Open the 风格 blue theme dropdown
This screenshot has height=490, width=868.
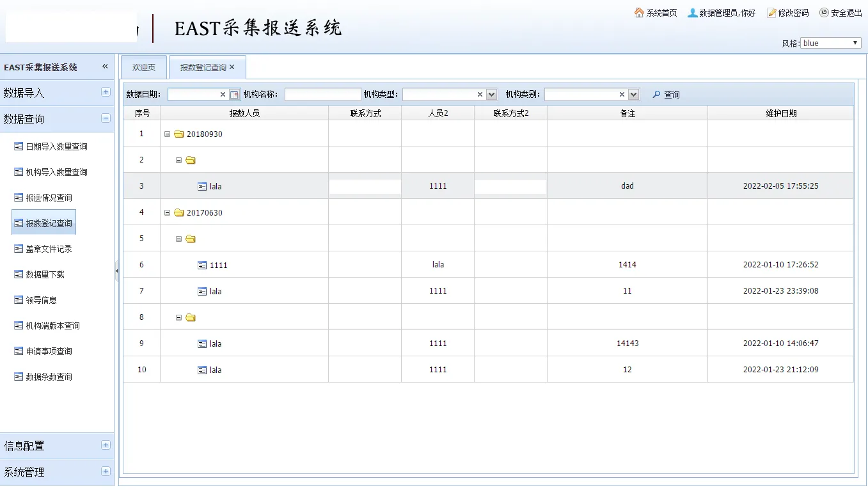pyautogui.click(x=830, y=43)
